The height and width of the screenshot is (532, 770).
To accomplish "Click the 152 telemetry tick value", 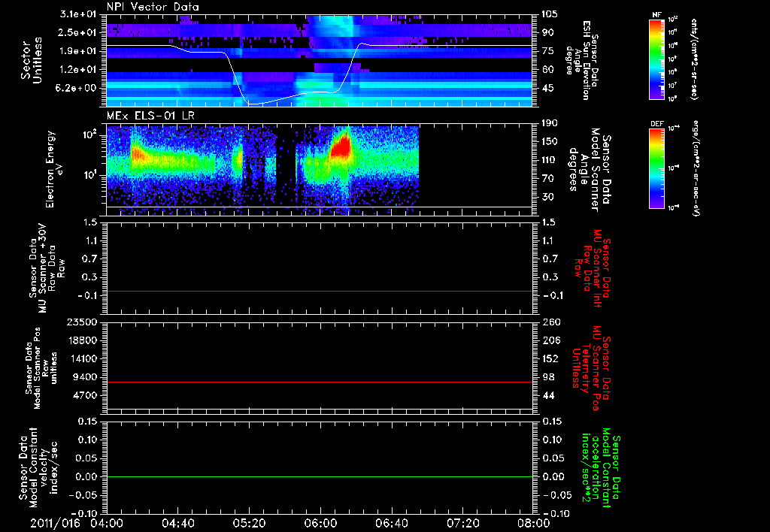I will pos(550,358).
